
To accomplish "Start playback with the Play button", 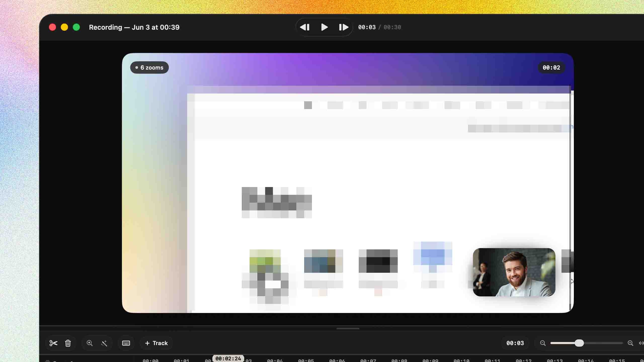I will (x=324, y=27).
